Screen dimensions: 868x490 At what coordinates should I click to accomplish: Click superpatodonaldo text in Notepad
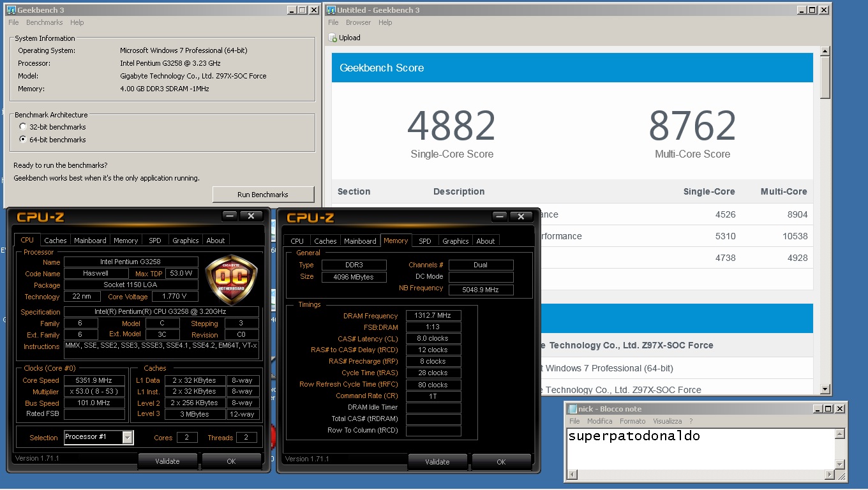(634, 436)
